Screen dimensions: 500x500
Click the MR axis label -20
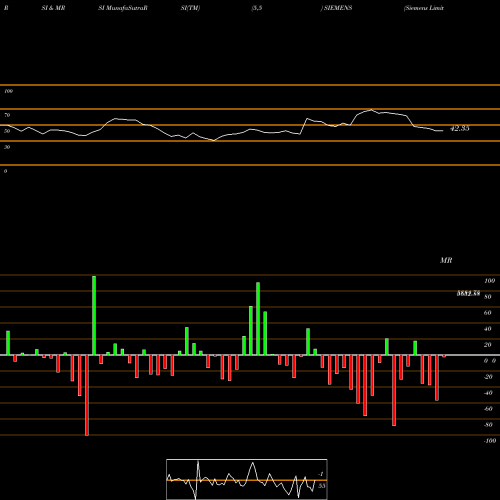488,377
